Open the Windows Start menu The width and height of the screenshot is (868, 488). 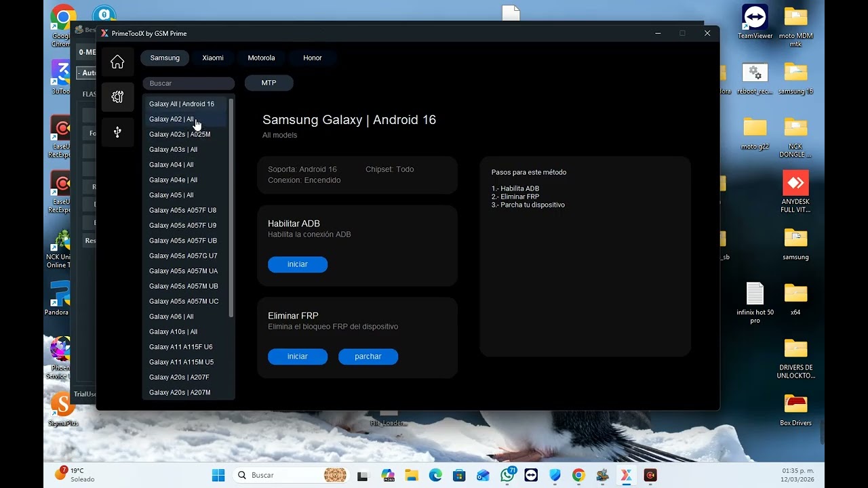tap(218, 475)
